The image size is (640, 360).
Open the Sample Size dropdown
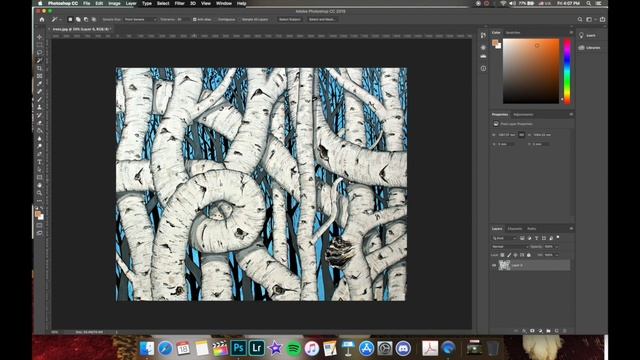pos(140,19)
